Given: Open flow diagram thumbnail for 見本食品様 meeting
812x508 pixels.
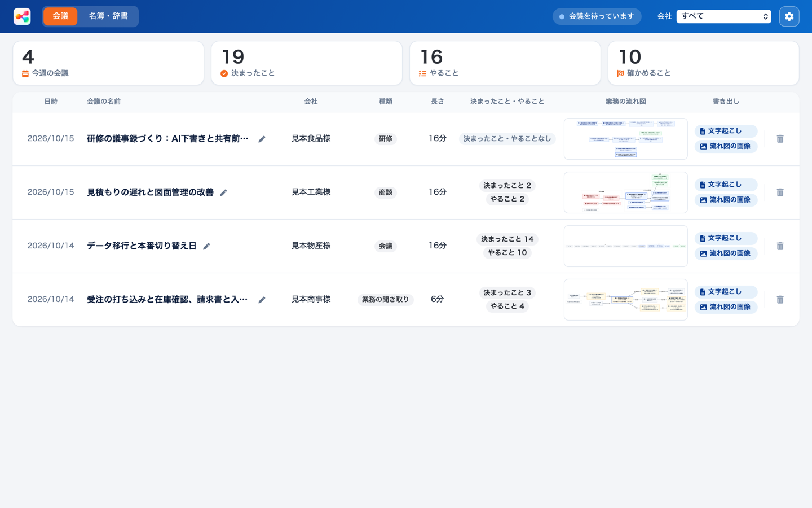Looking at the screenshot, I should pyautogui.click(x=626, y=139).
